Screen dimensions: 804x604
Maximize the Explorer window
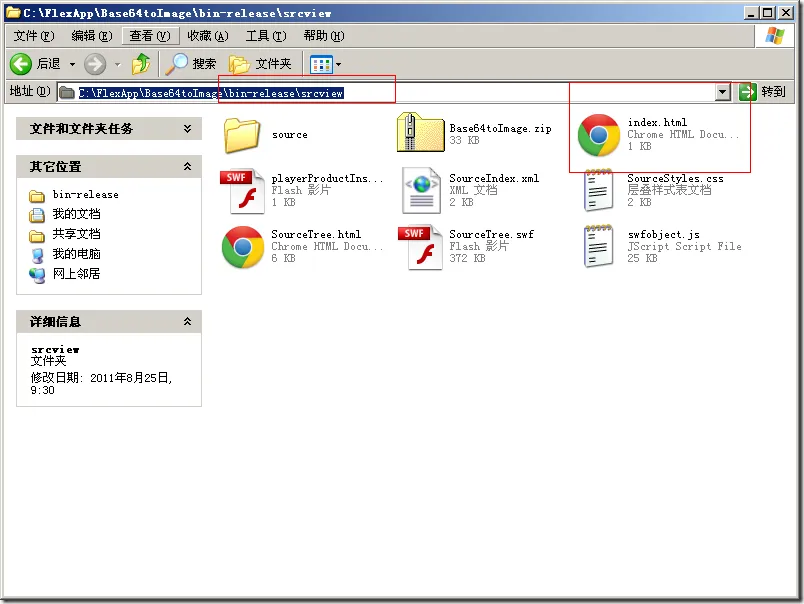point(768,13)
